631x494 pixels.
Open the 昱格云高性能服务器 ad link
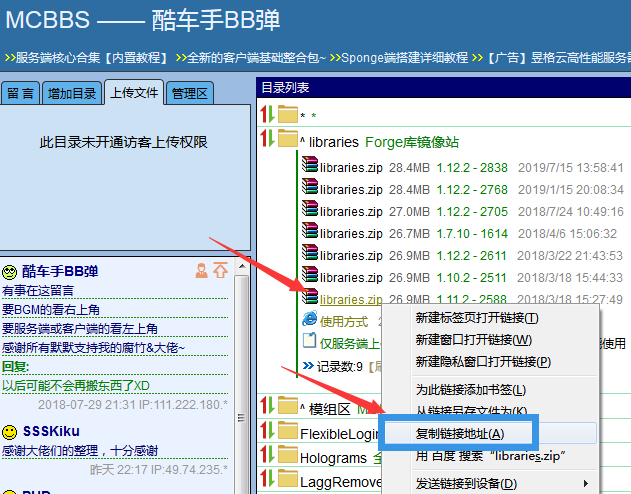click(559, 58)
